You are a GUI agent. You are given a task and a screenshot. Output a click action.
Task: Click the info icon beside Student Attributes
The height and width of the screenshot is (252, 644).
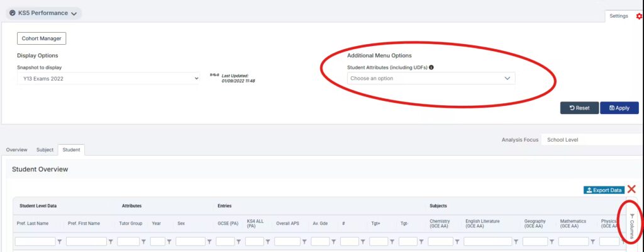click(431, 67)
